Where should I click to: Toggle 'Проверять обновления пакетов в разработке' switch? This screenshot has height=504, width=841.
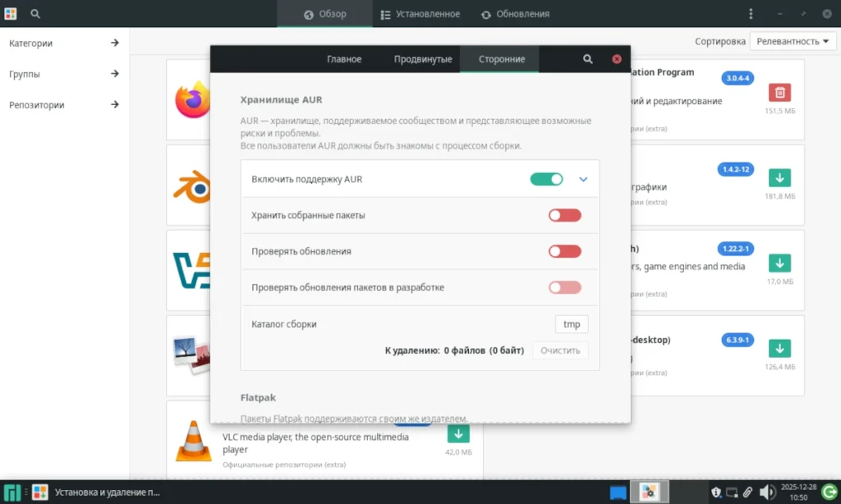click(x=564, y=287)
